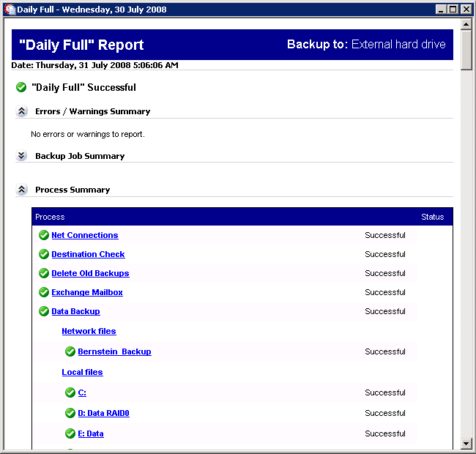Image resolution: width=476 pixels, height=454 pixels.
Task: Open the D: Data RAID0 link
Action: [103, 413]
